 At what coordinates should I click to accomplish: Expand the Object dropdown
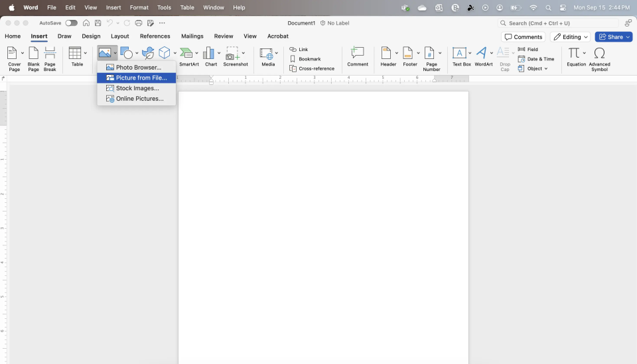tap(545, 68)
